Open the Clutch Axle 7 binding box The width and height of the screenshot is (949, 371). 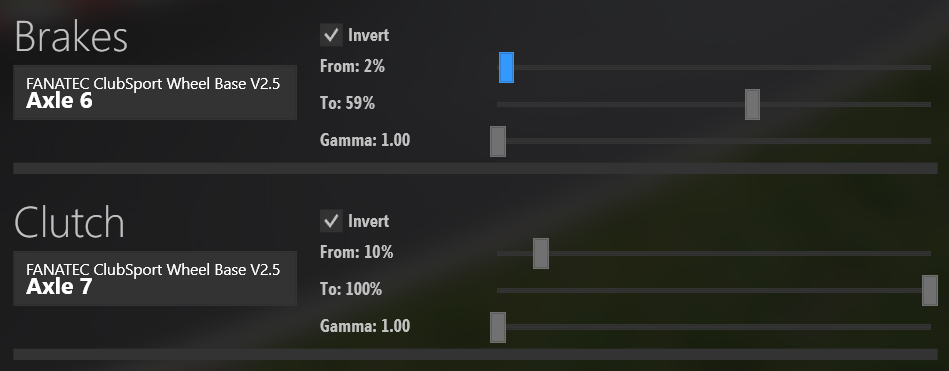click(155, 278)
